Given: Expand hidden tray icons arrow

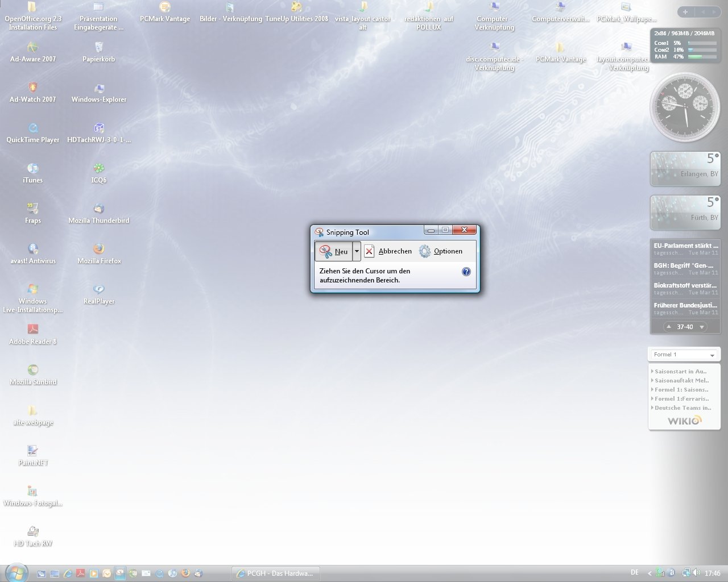Looking at the screenshot, I should click(650, 573).
